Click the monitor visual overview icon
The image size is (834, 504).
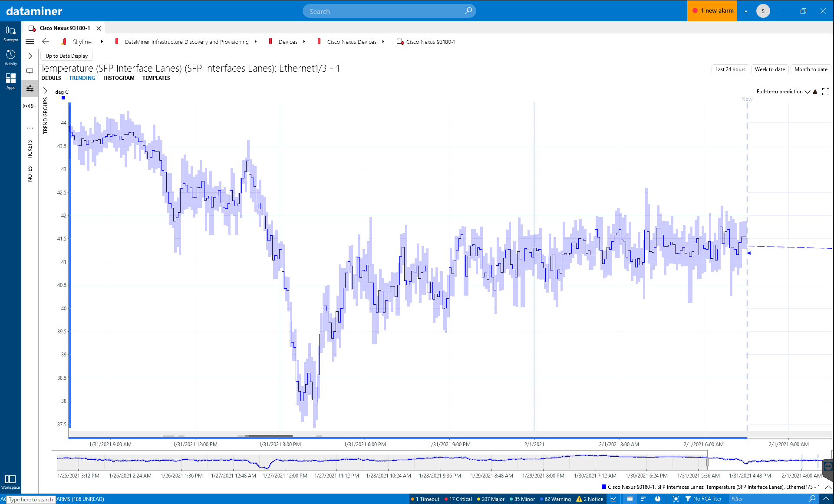point(30,71)
